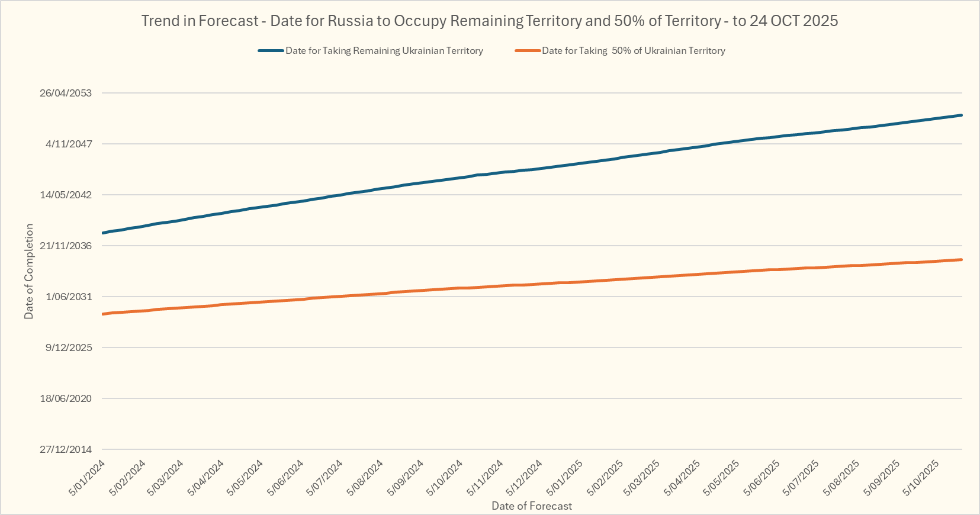Click the left start of the orange data line
This screenshot has height=515, width=980.
pyautogui.click(x=104, y=314)
